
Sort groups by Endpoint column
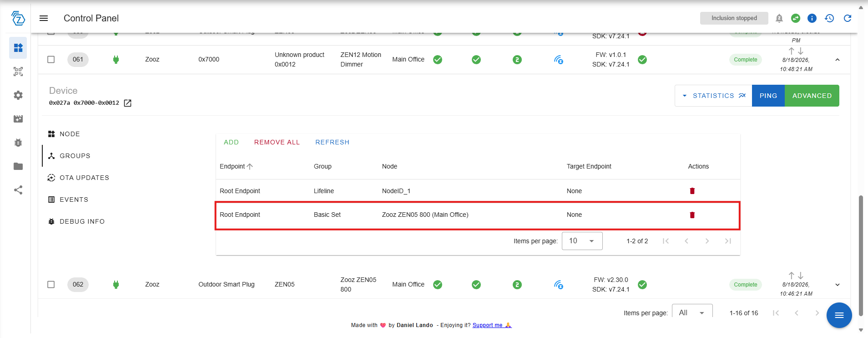(x=236, y=166)
